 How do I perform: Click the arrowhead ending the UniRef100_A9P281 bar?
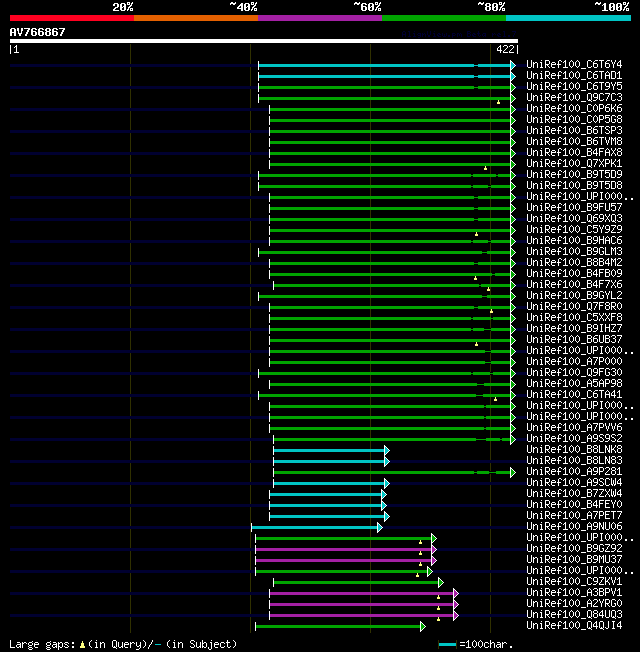tap(513, 472)
